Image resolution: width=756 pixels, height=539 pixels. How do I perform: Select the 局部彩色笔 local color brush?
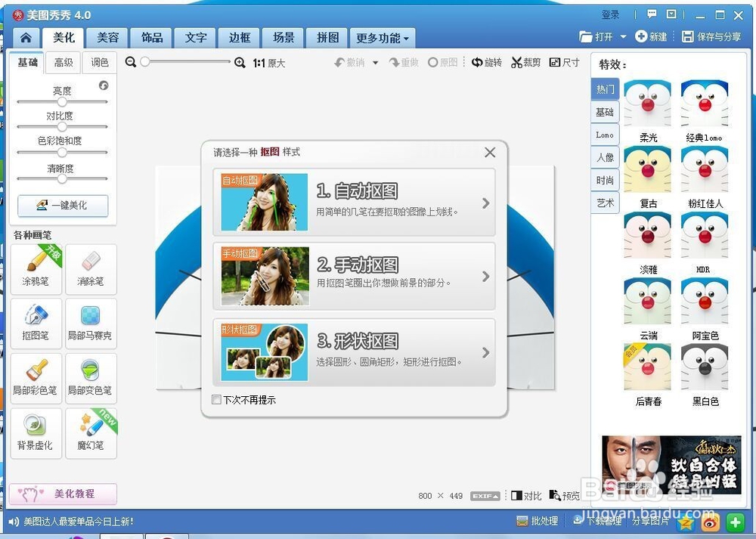(x=36, y=379)
